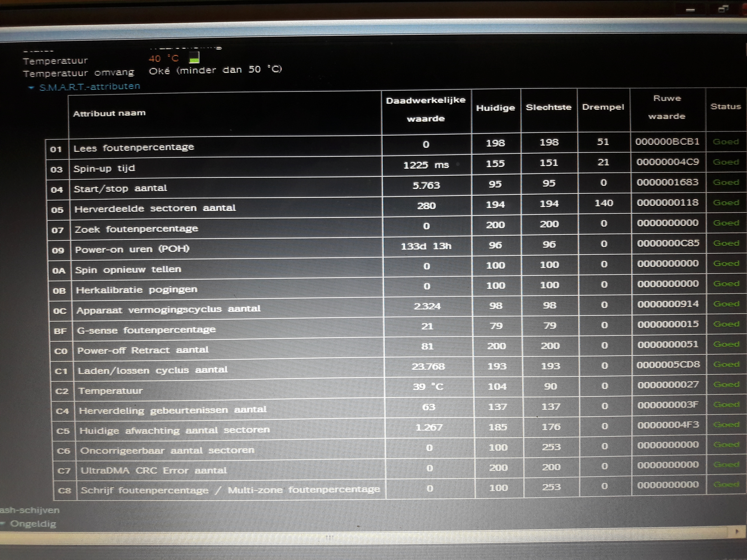Viewport: 747px width, 560px height.
Task: Collapse the S.M.A.R.T.-attributen section
Action: point(31,87)
